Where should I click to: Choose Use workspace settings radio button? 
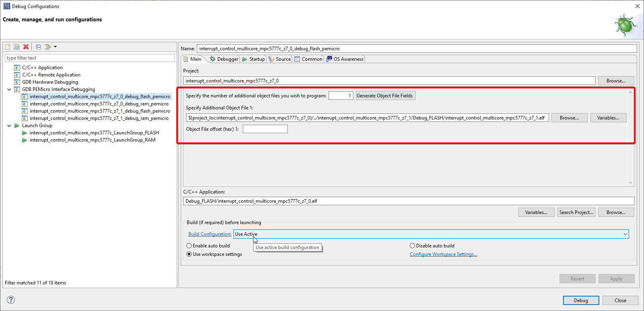coord(214,254)
